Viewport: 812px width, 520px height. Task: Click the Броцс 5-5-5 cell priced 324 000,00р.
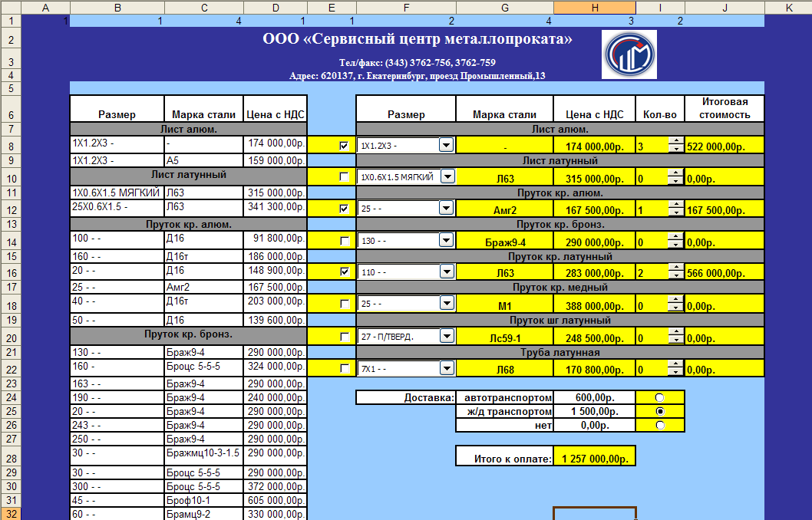203,368
